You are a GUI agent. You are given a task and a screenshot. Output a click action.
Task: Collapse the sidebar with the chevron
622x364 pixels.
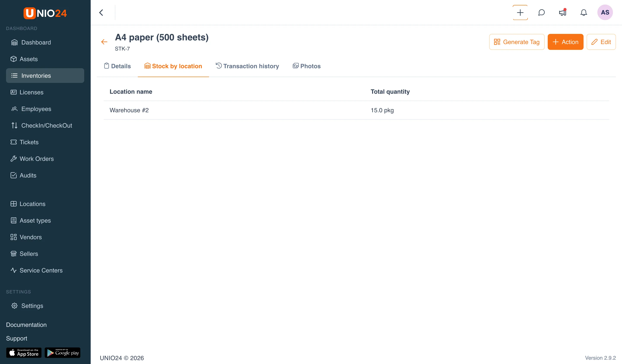tap(101, 13)
